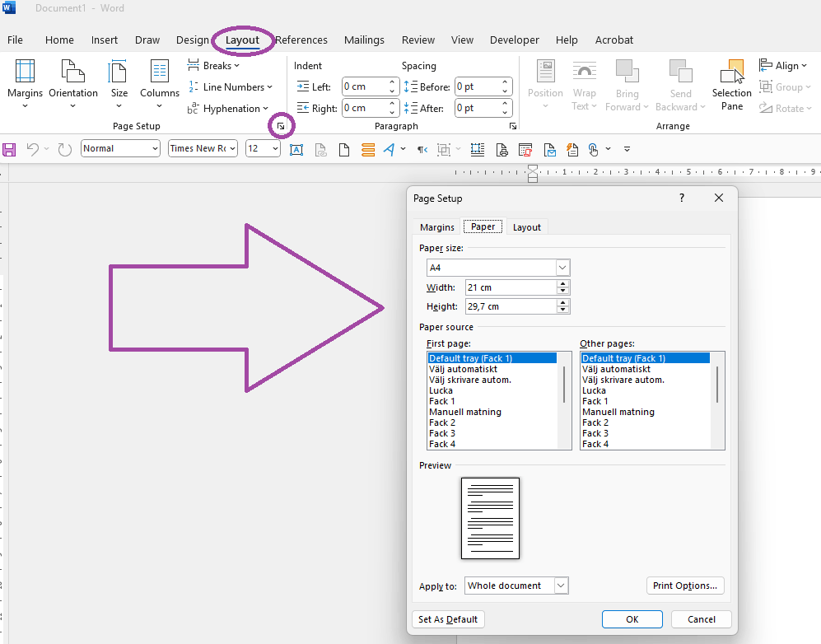
Task: Click the Paragraph dialog launcher icon
Action: [513, 126]
